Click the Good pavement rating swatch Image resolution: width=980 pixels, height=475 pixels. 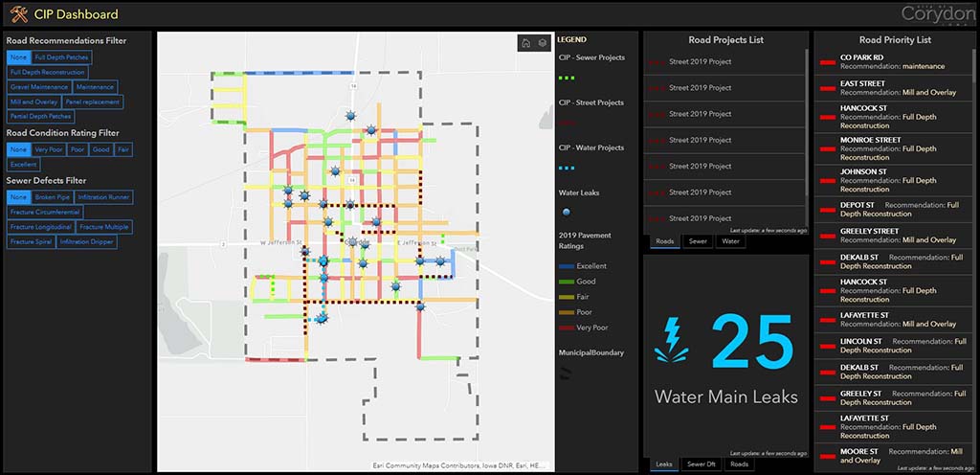pos(567,282)
